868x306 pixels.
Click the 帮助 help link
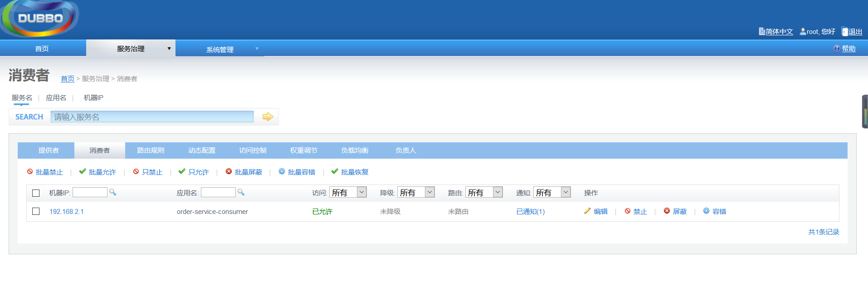tap(848, 49)
